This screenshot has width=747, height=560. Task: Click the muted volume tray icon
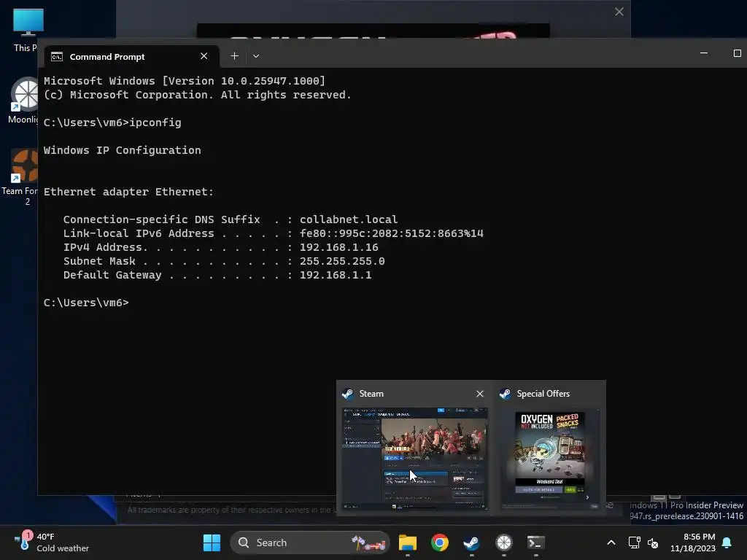(653, 542)
